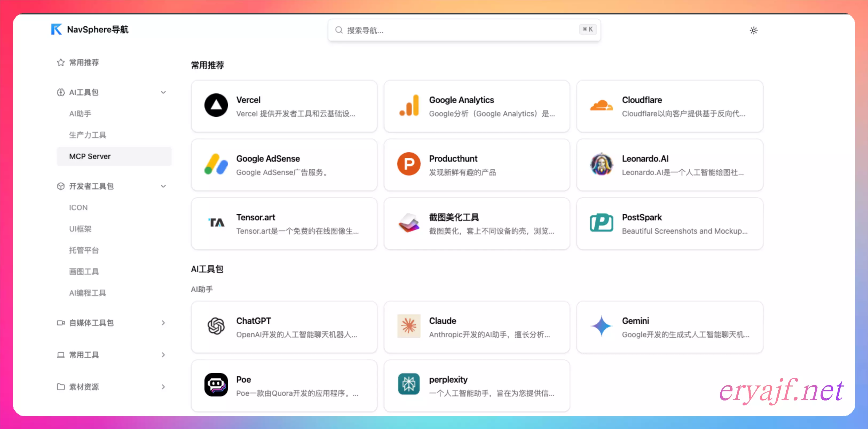Click the Google Analytics bar chart logo
Screen dimensions: 868x429
point(409,105)
